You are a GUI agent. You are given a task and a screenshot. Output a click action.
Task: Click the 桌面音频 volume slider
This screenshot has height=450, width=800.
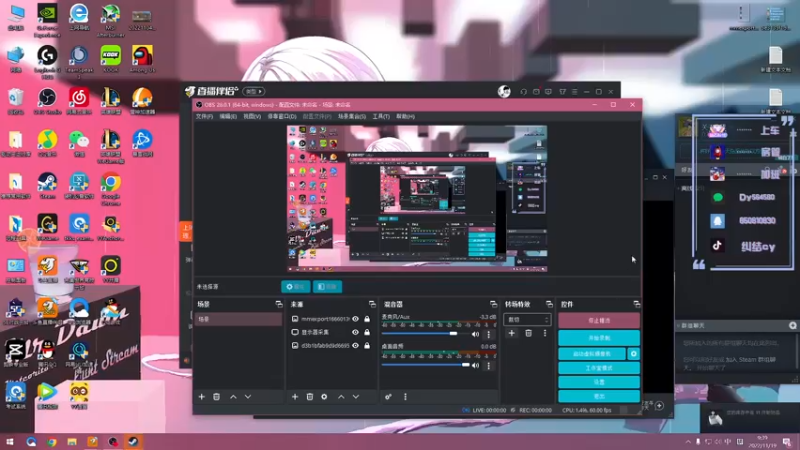426,365
